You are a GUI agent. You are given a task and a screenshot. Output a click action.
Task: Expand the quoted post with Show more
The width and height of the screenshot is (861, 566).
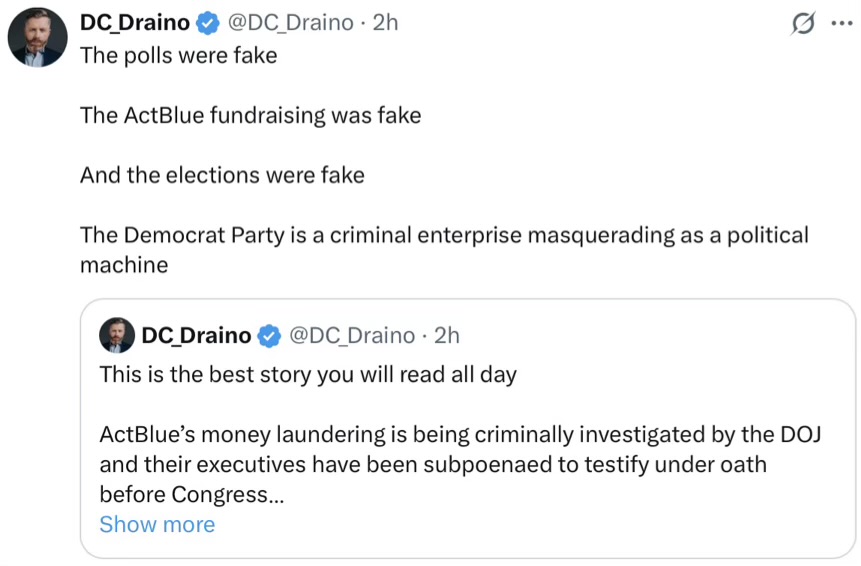pos(157,524)
